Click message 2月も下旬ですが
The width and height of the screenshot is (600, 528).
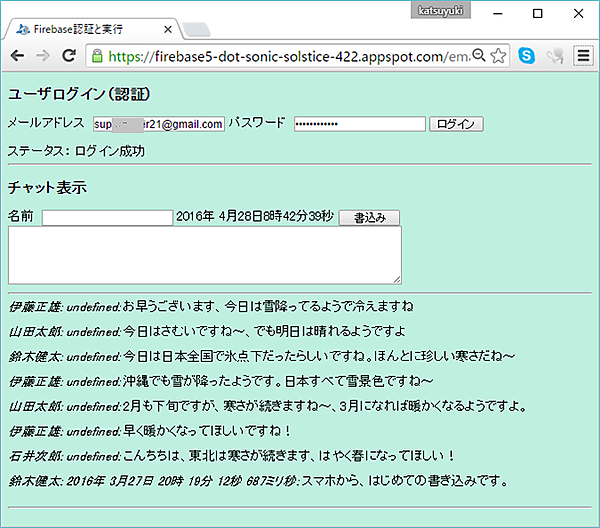(325, 406)
